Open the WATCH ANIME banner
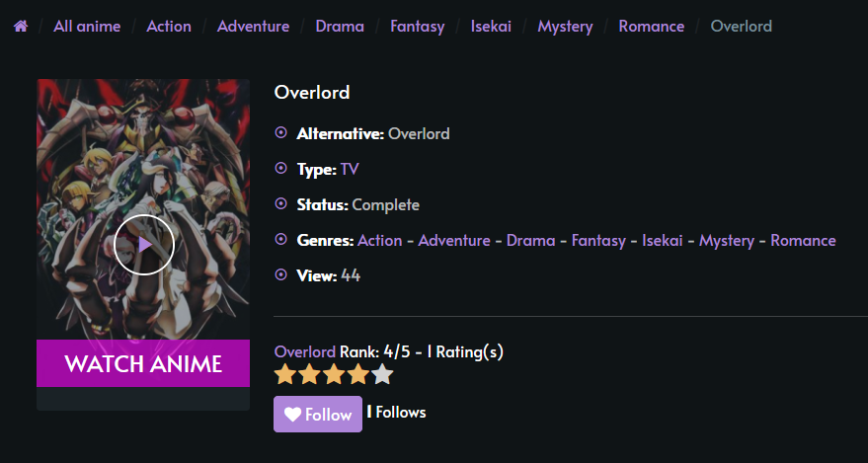This screenshot has width=868, height=463. pyautogui.click(x=143, y=363)
